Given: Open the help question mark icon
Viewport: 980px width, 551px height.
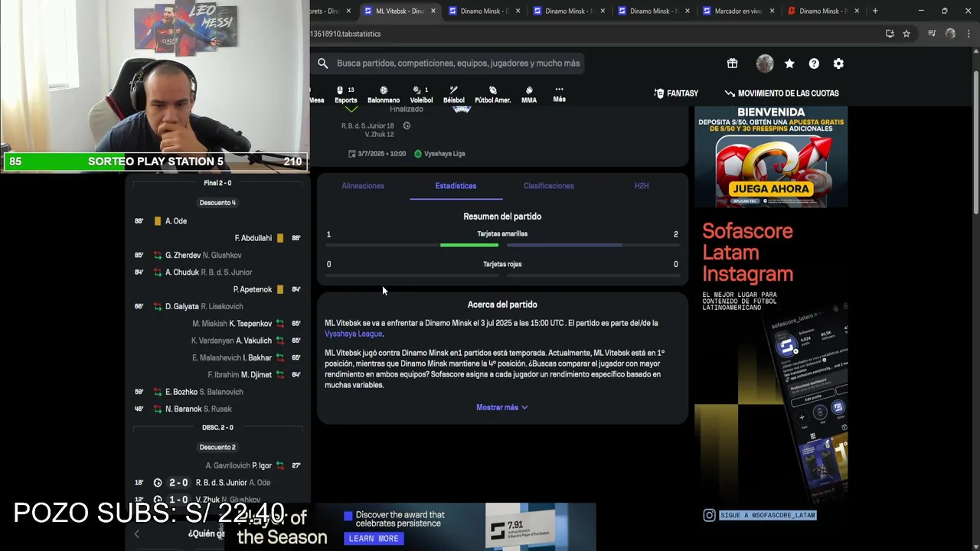Looking at the screenshot, I should pos(814,64).
